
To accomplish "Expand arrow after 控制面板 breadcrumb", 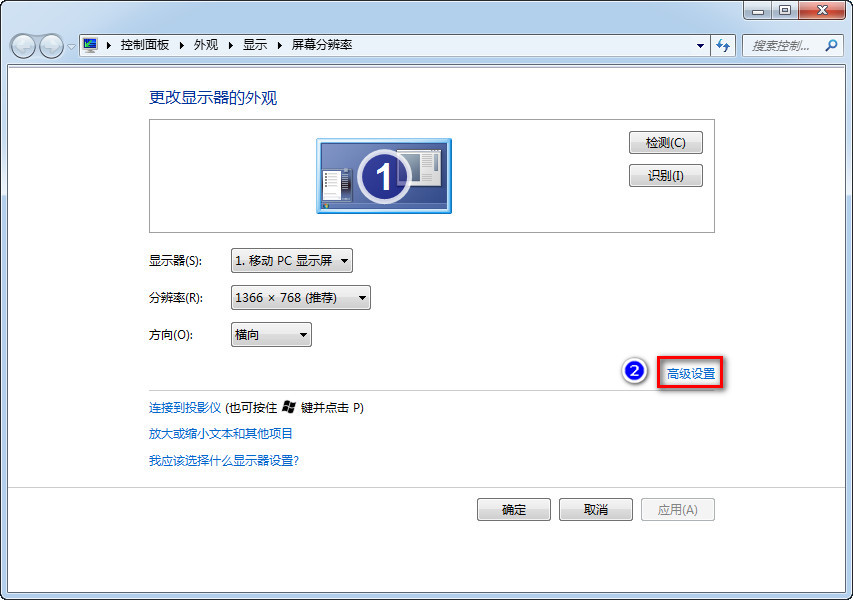I will (181, 46).
